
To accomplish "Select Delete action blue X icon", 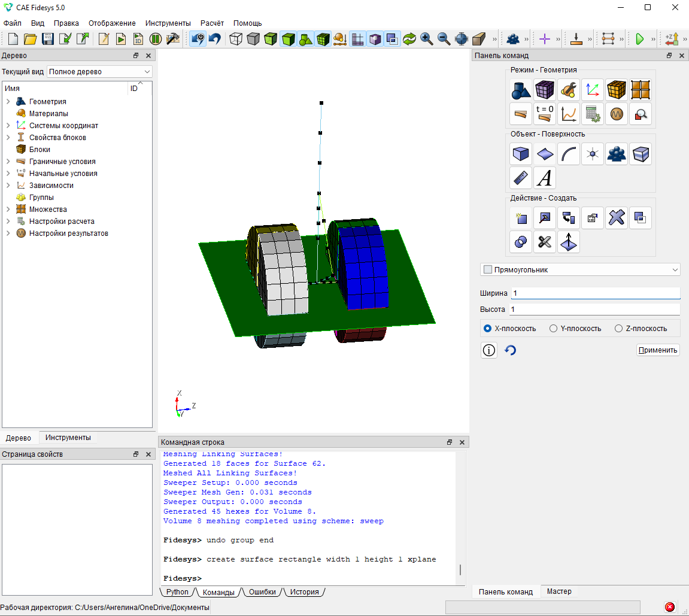I will click(x=617, y=217).
